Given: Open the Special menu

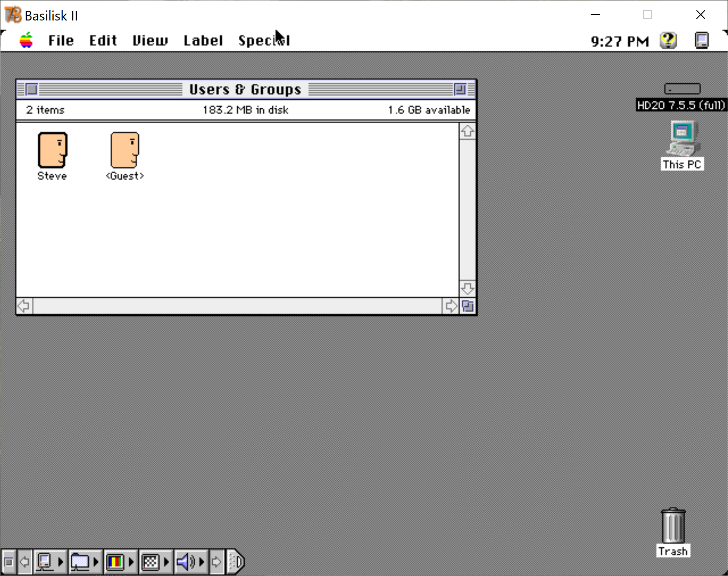Looking at the screenshot, I should pyautogui.click(x=264, y=40).
